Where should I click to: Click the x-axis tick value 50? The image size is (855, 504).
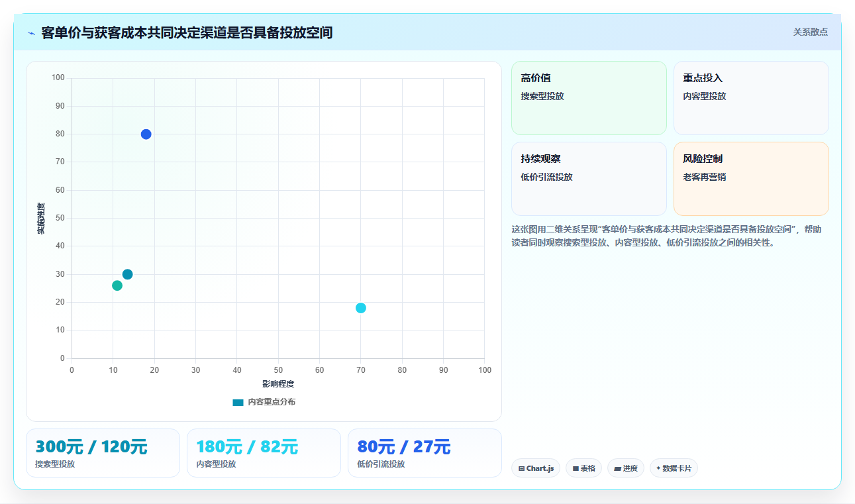[278, 370]
